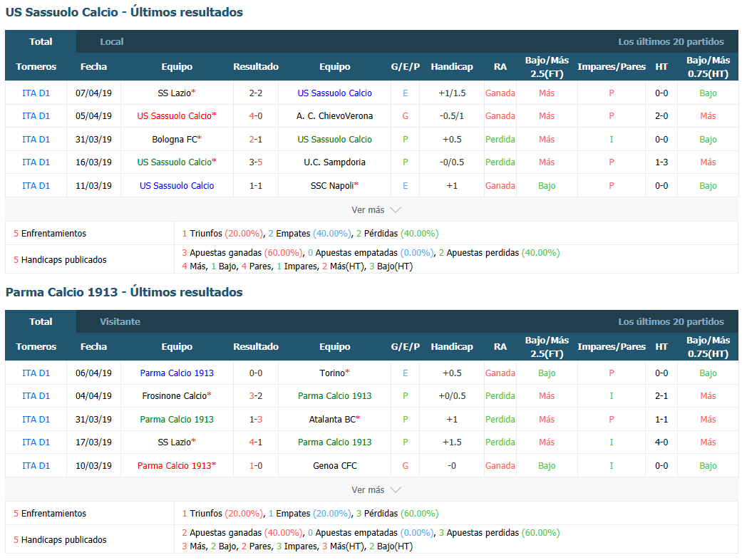Click HT score 1-1 in Atalanta row

661,420
